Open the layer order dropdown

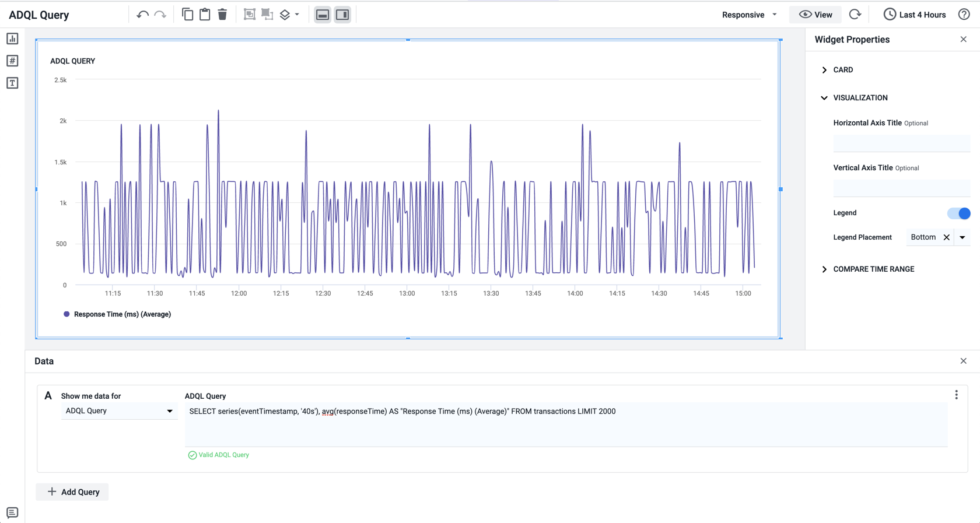click(x=289, y=15)
